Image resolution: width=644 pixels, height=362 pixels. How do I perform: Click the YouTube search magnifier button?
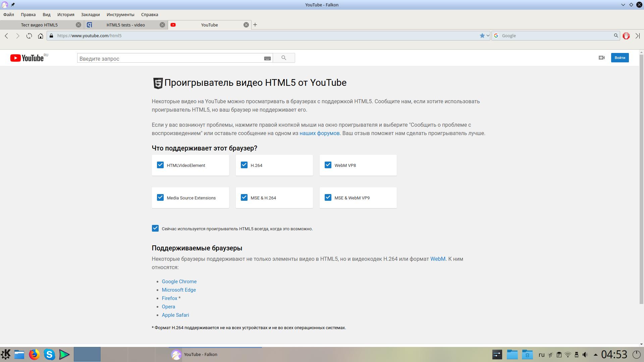pos(284,58)
